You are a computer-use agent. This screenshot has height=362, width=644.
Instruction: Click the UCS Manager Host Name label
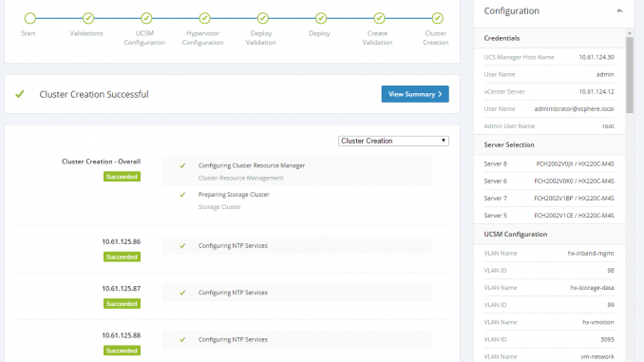point(519,57)
